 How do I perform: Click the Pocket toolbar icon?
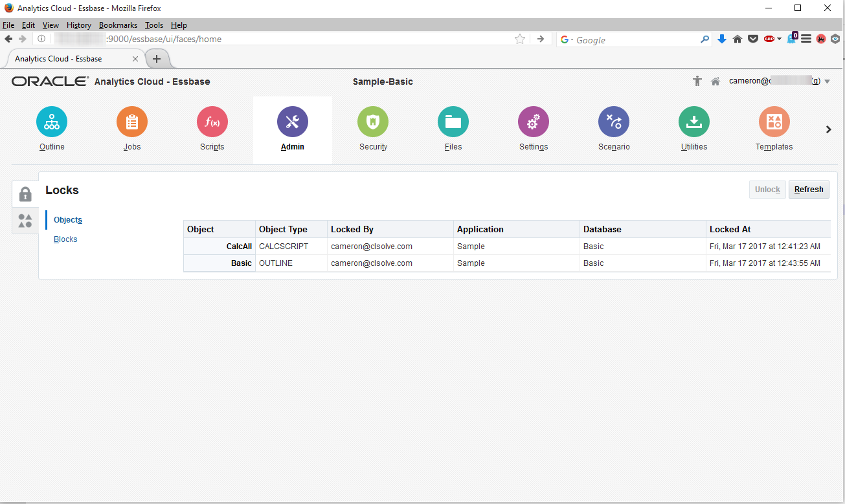(x=753, y=39)
